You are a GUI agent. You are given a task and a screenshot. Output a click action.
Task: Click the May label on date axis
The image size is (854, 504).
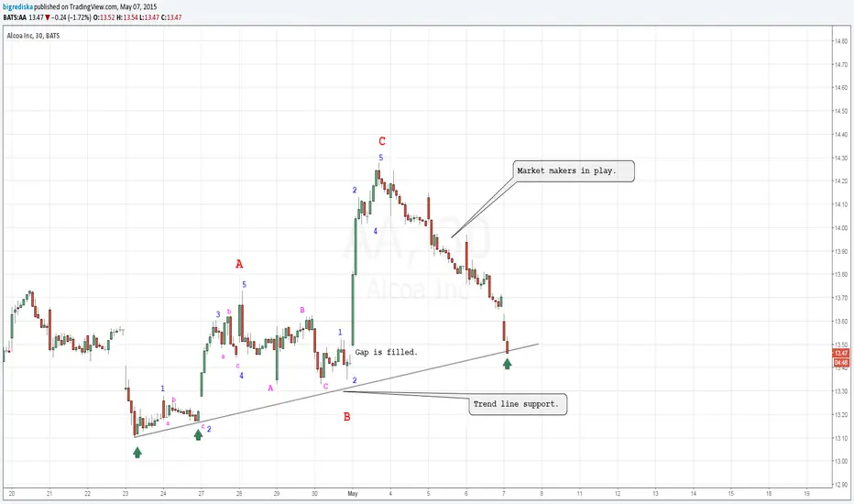[x=353, y=494]
